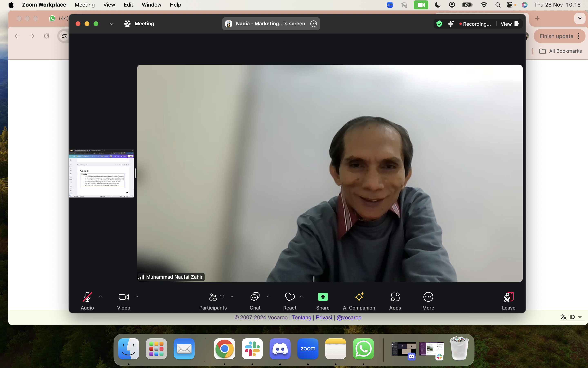
Task: Click the Meeting info label
Action: coord(139,24)
